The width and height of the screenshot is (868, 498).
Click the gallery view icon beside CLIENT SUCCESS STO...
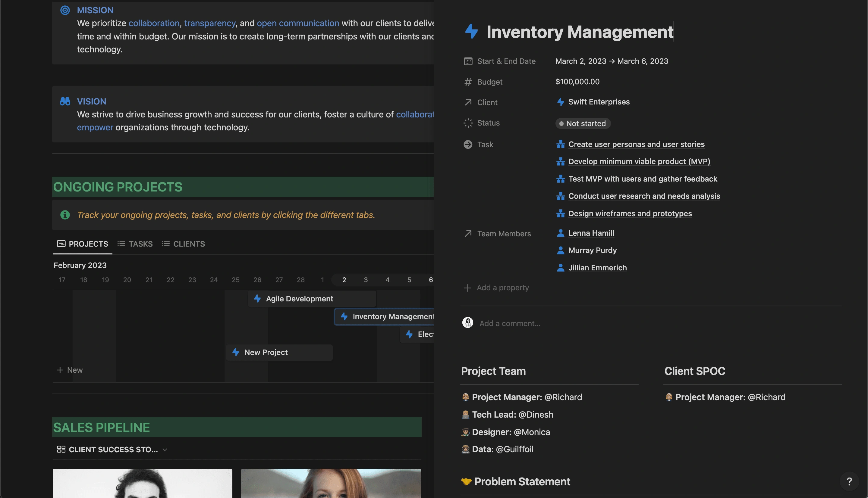tap(61, 450)
